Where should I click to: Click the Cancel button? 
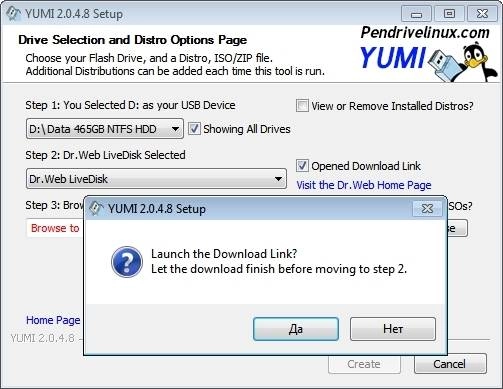(x=450, y=364)
